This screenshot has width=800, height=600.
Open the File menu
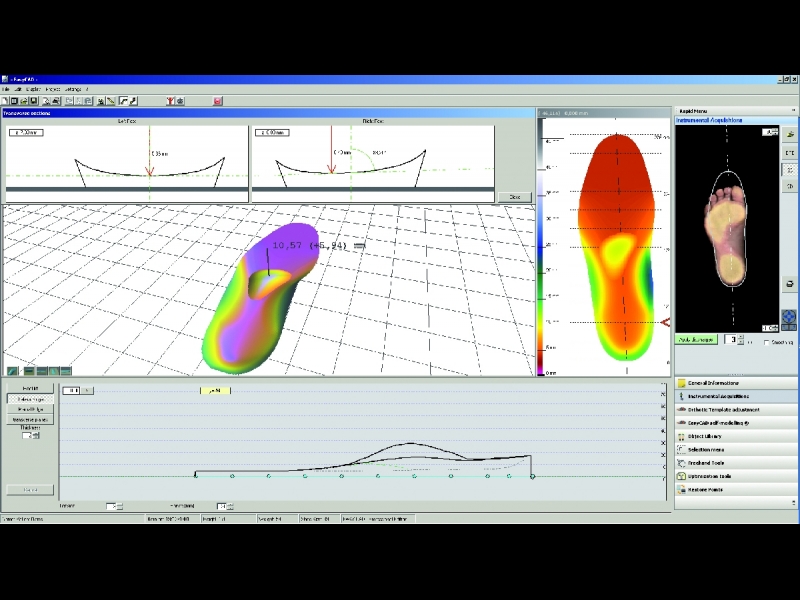[x=6, y=89]
